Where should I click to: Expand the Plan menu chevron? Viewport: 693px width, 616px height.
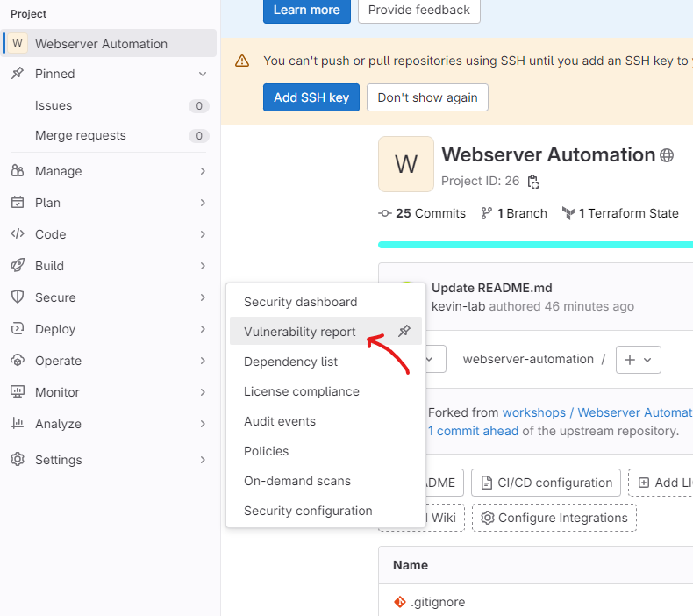pyautogui.click(x=203, y=203)
